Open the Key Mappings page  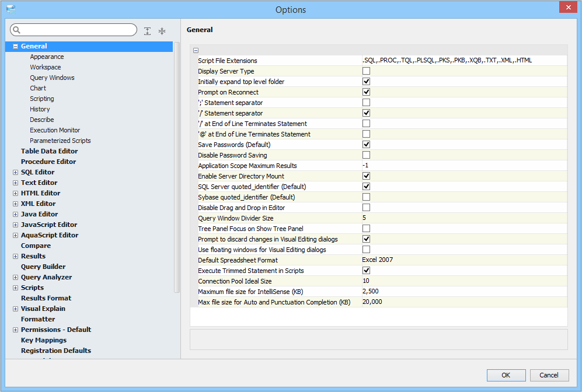click(44, 340)
